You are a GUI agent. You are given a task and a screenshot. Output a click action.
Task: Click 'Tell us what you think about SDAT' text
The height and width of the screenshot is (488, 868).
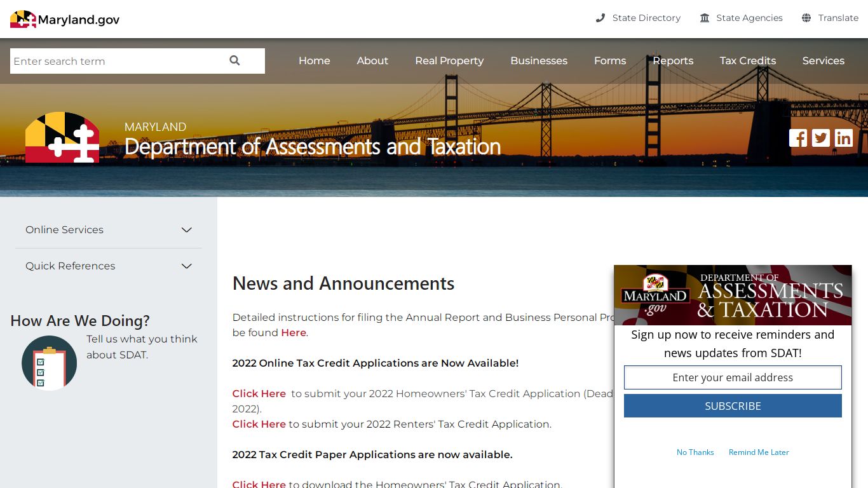click(x=142, y=347)
